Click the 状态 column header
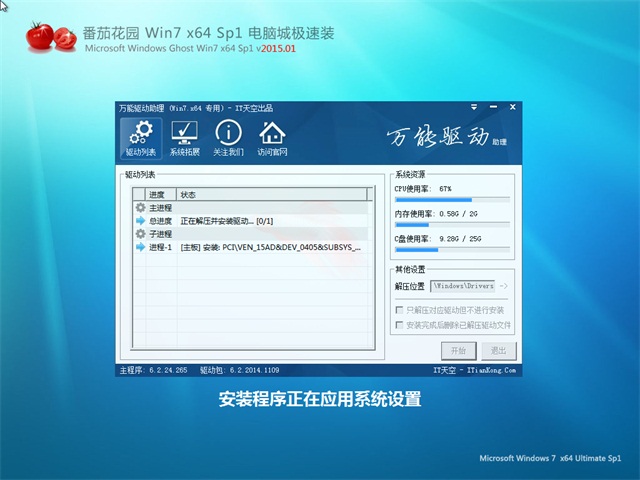Screen dimensions: 640x480 [189, 194]
